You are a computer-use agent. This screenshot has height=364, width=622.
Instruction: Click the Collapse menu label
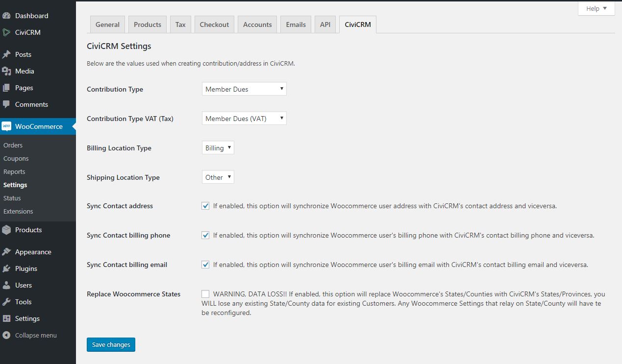click(x=36, y=335)
